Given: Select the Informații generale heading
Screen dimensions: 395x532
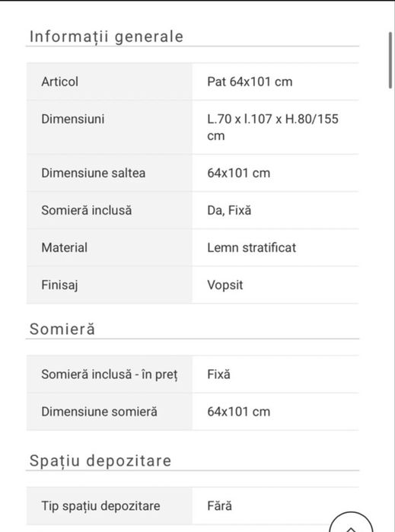Looking at the screenshot, I should coord(107,37).
